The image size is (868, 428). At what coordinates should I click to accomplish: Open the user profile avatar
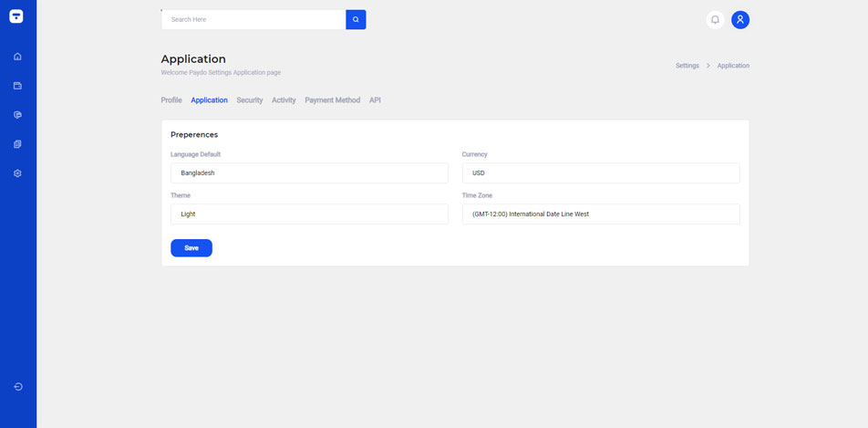pos(740,19)
